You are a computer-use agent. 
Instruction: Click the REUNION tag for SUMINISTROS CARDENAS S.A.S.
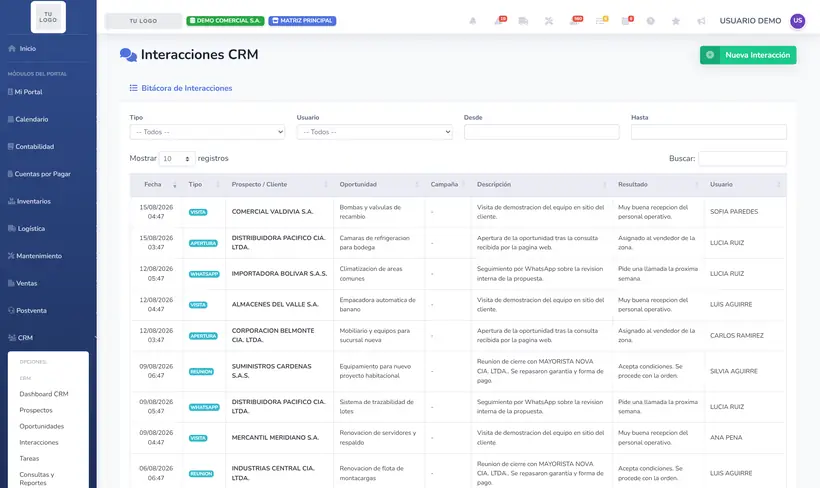[x=201, y=371]
